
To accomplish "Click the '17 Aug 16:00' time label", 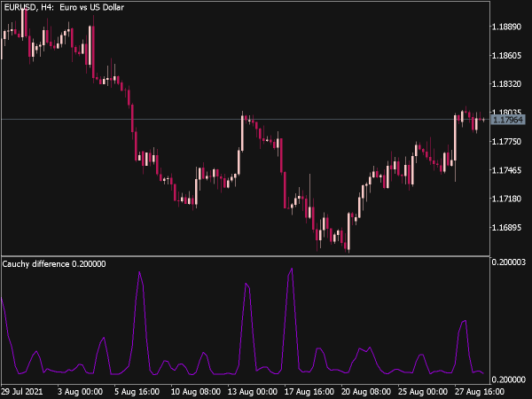I will point(309,392).
